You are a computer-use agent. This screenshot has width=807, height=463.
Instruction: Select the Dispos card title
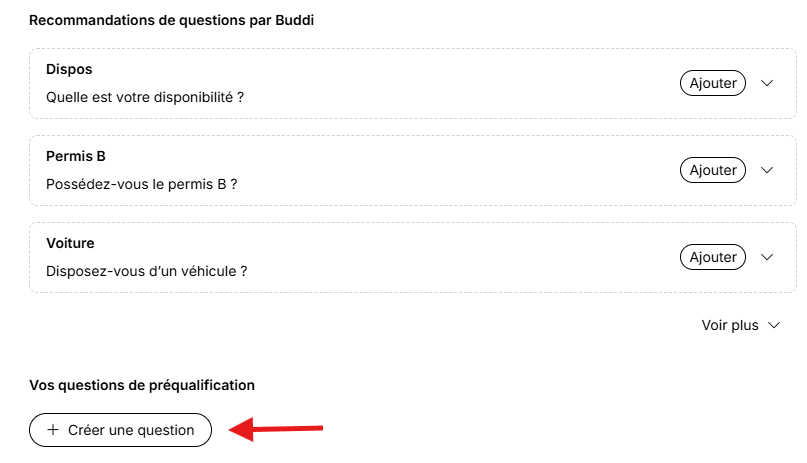point(69,69)
